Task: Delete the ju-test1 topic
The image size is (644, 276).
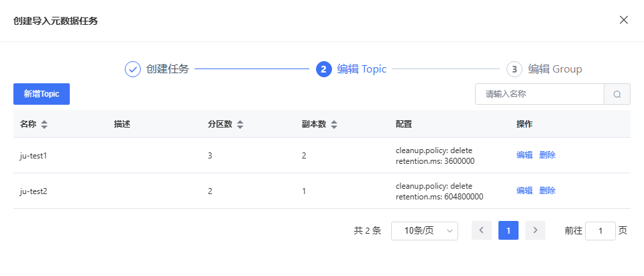Action: click(547, 155)
